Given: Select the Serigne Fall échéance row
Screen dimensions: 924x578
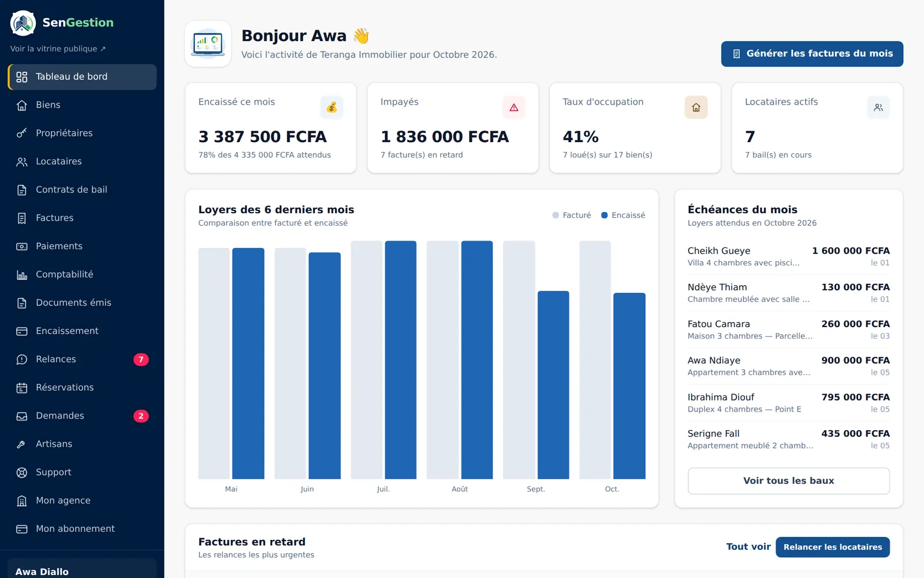Looking at the screenshot, I should [789, 439].
